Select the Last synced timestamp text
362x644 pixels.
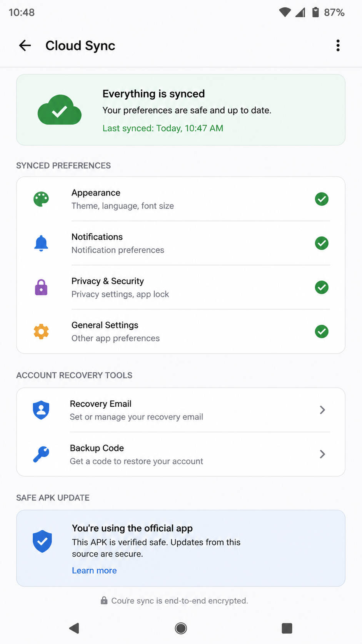coord(163,128)
